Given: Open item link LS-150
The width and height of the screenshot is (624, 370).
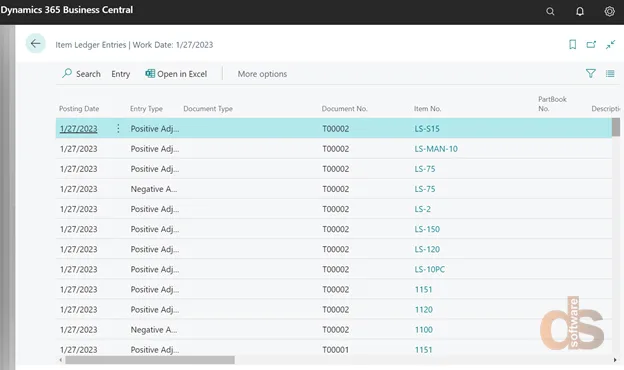Looking at the screenshot, I should click(427, 229).
